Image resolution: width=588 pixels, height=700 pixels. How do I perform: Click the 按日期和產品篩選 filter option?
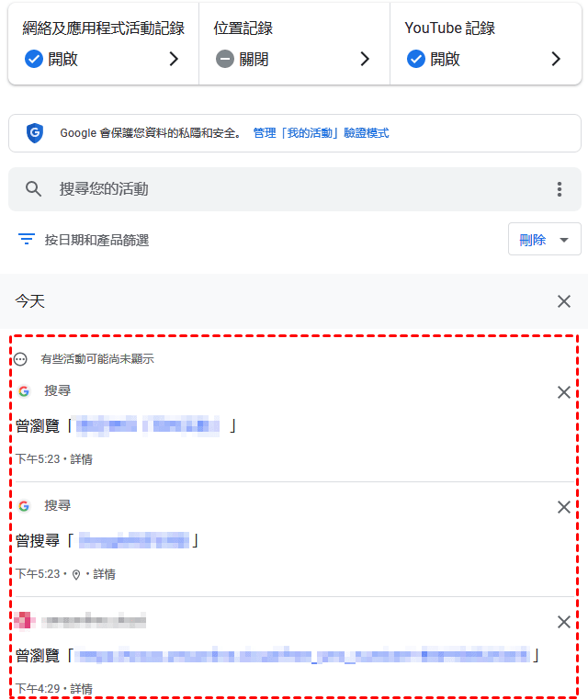pyautogui.click(x=96, y=240)
